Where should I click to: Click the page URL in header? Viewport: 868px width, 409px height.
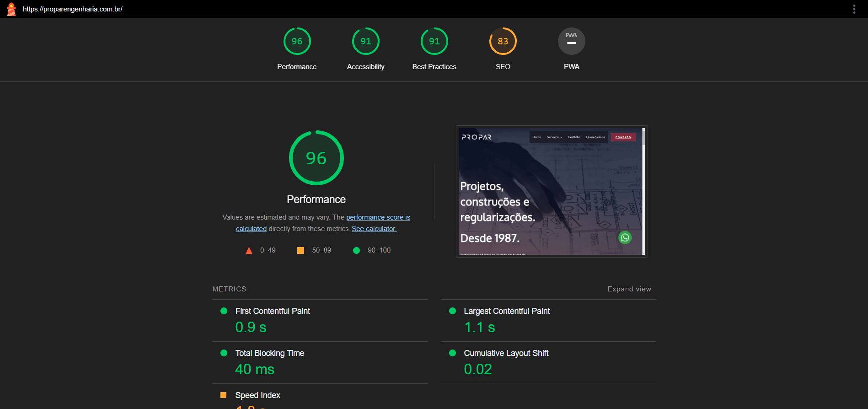[x=73, y=9]
